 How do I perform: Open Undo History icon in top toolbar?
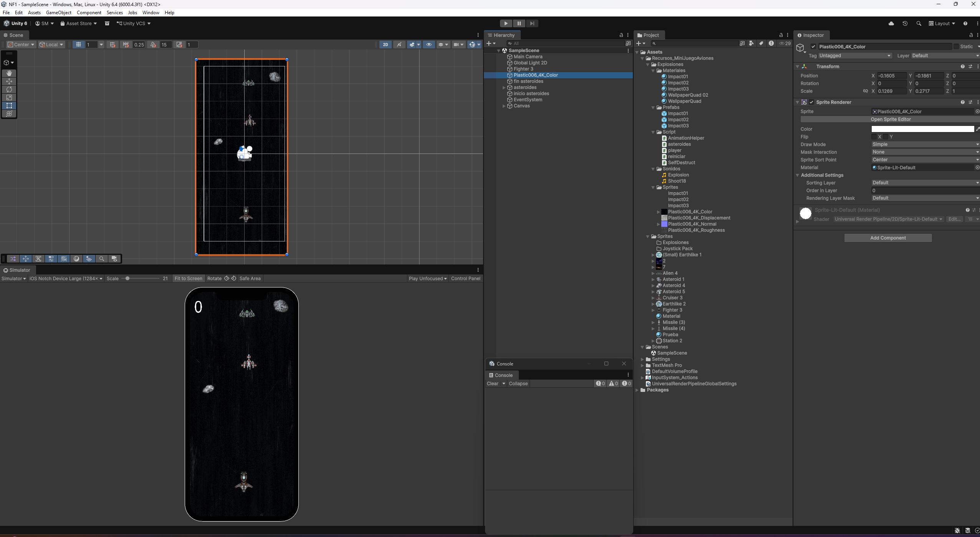[x=905, y=23]
